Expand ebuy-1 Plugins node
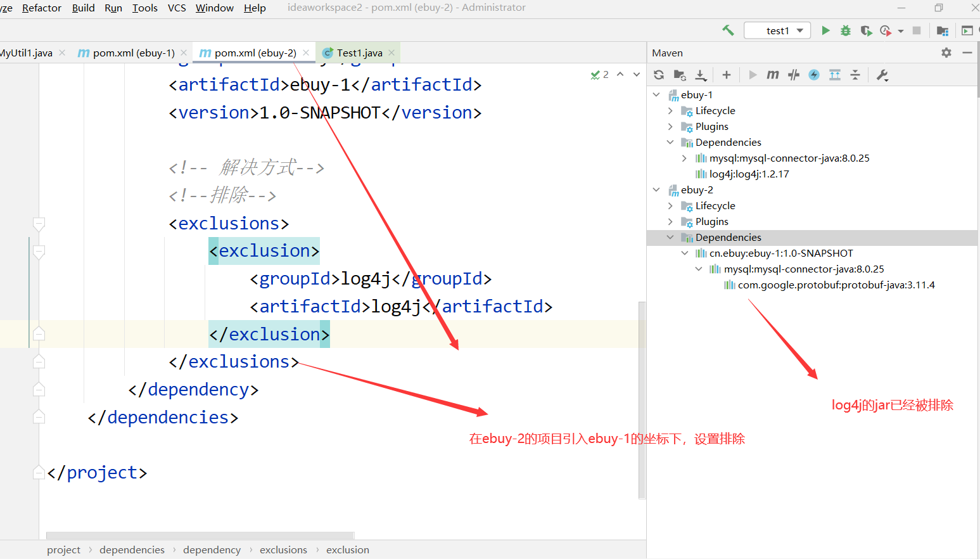 [670, 126]
